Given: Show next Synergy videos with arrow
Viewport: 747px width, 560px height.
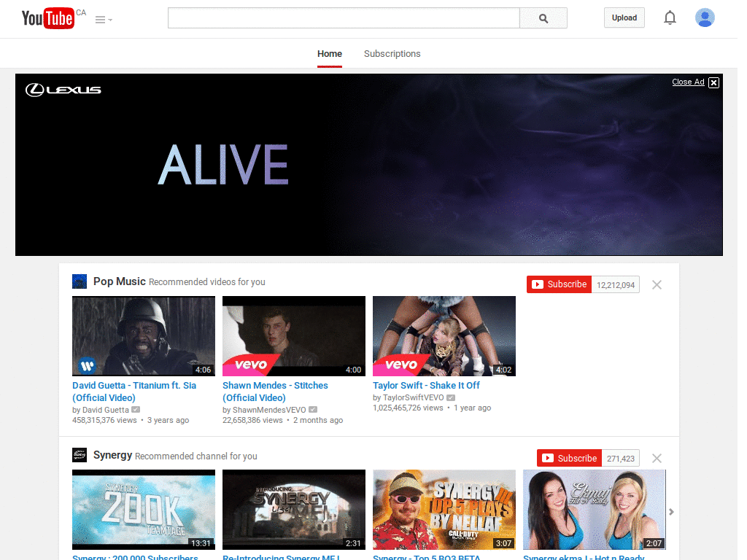Looking at the screenshot, I should tap(671, 512).
